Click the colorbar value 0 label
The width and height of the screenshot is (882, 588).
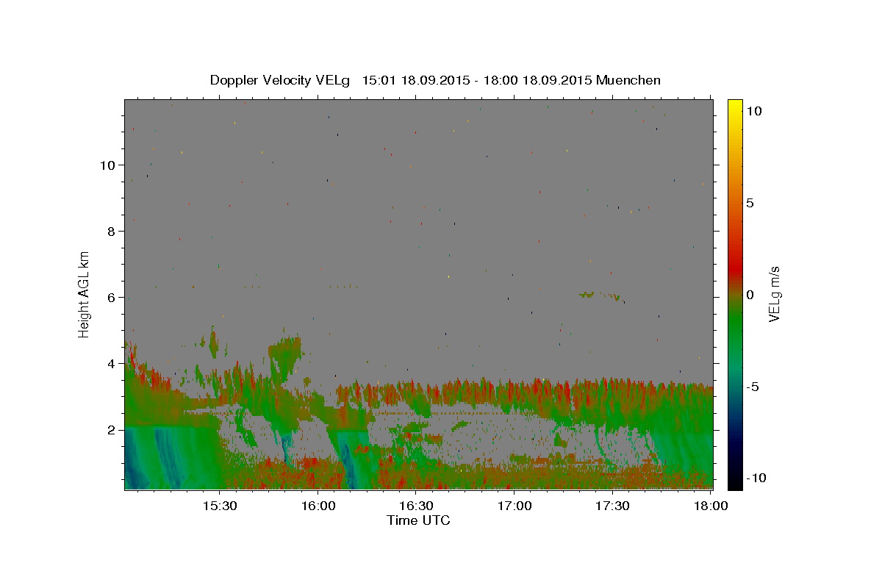coord(750,295)
